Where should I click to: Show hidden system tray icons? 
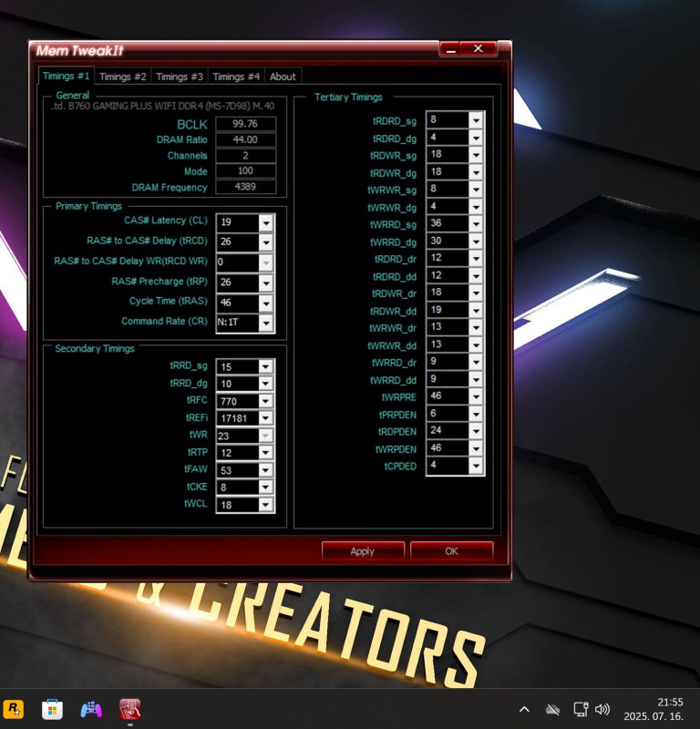pos(524,709)
